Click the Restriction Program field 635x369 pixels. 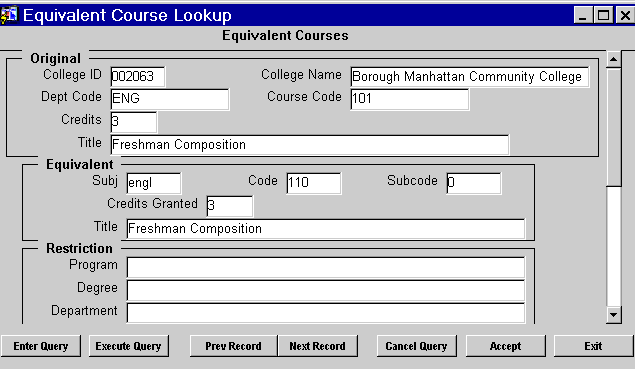click(x=326, y=267)
